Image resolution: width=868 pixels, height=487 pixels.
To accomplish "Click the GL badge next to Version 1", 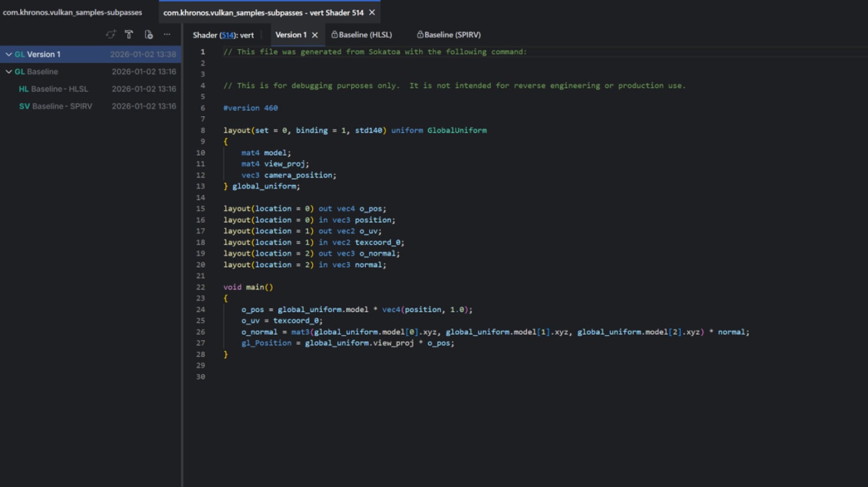I will 19,54.
